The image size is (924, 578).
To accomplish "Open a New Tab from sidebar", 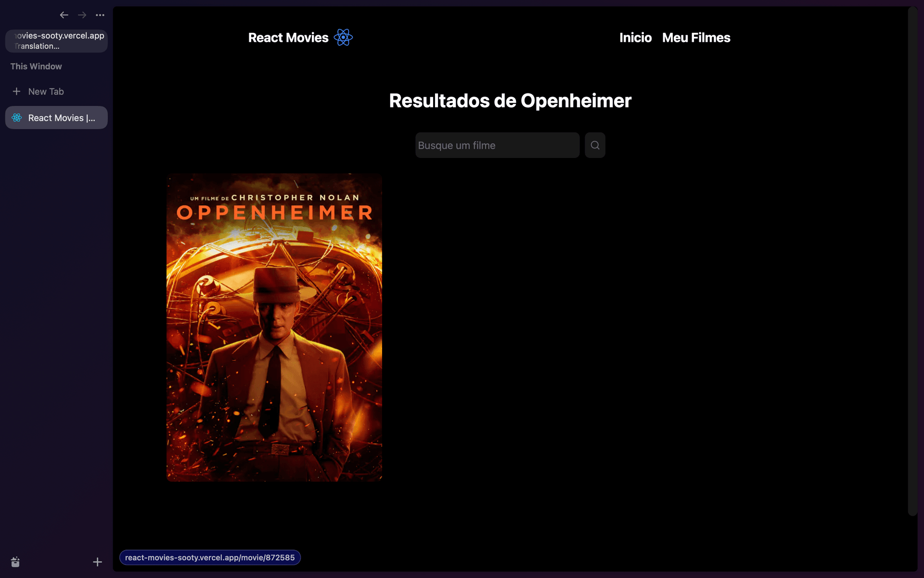I will point(56,92).
